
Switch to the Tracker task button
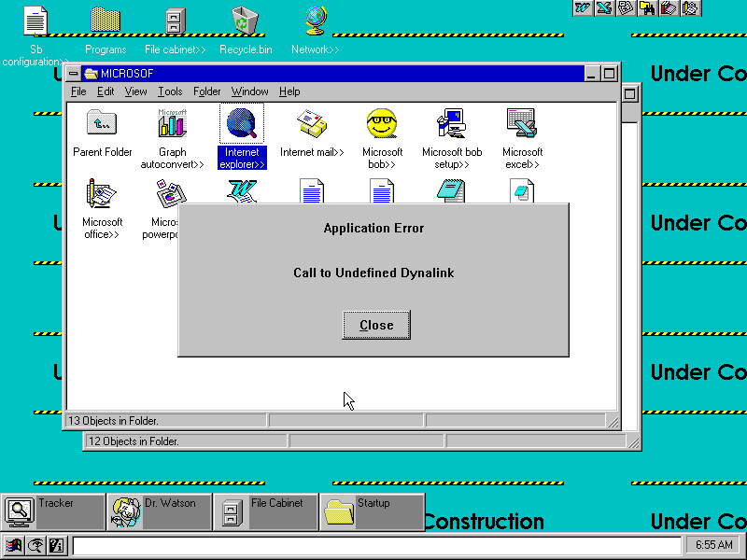point(53,511)
